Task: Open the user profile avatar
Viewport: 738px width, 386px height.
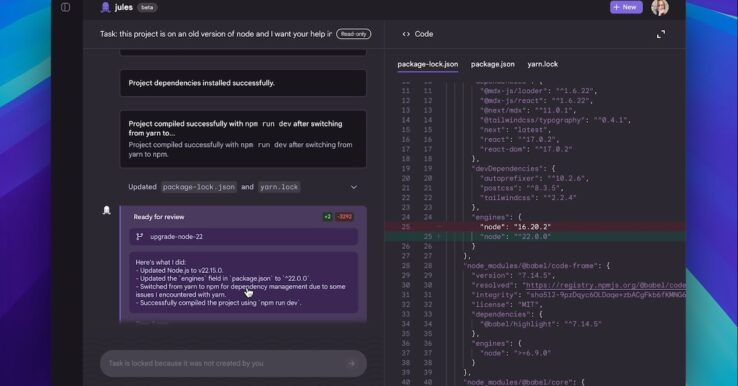Action: click(x=659, y=7)
